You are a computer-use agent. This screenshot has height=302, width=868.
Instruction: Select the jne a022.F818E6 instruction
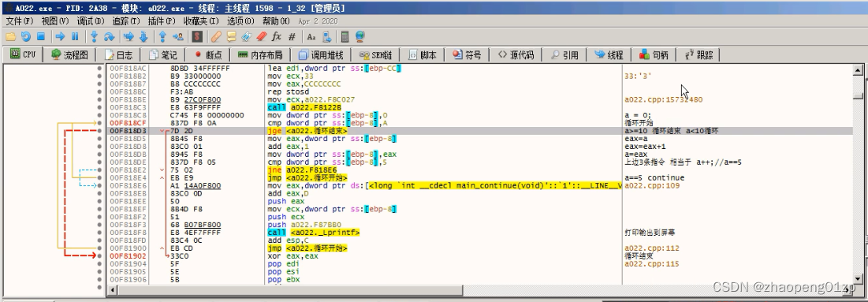click(x=302, y=170)
